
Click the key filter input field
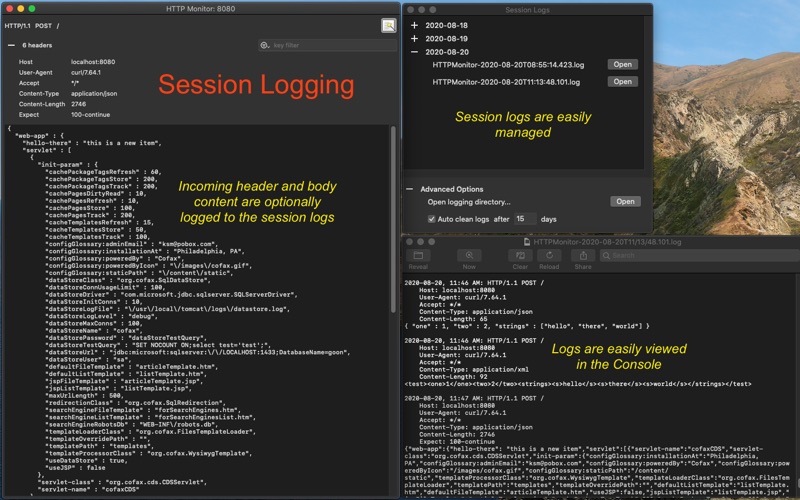(x=325, y=45)
